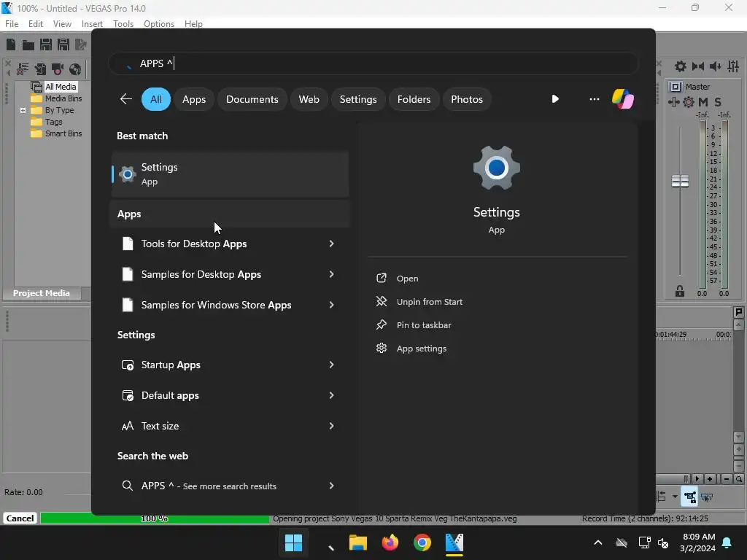Click Remove unused media icon in Project Media

pyautogui.click(x=23, y=69)
